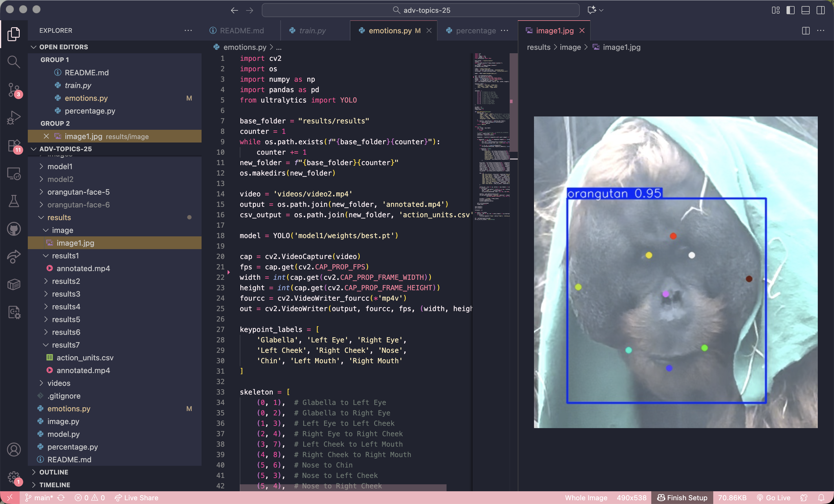Click Finish Setup in the status bar
Image resolution: width=834 pixels, height=504 pixels.
(x=682, y=498)
